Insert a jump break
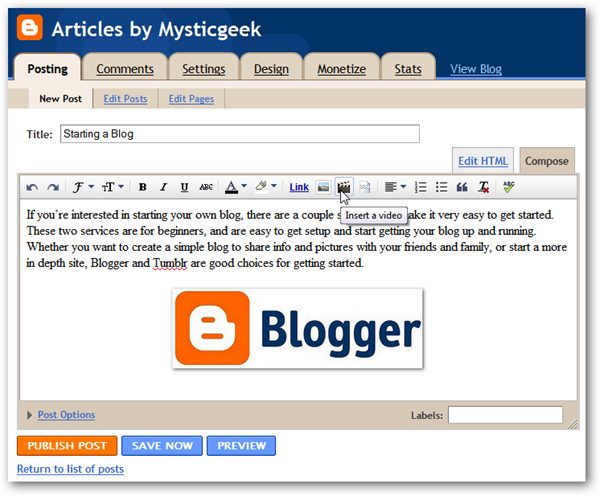Screen dimensions: 600x496 click(365, 187)
